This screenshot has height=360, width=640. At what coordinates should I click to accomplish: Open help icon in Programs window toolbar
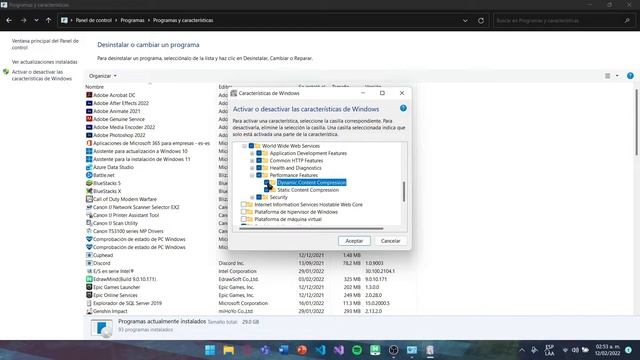[630, 76]
